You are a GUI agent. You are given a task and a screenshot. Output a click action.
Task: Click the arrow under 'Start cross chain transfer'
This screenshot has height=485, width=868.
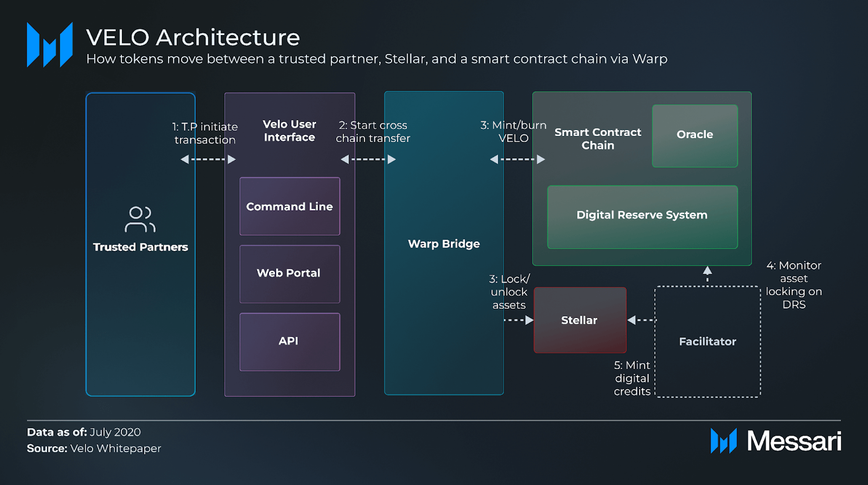tap(368, 159)
